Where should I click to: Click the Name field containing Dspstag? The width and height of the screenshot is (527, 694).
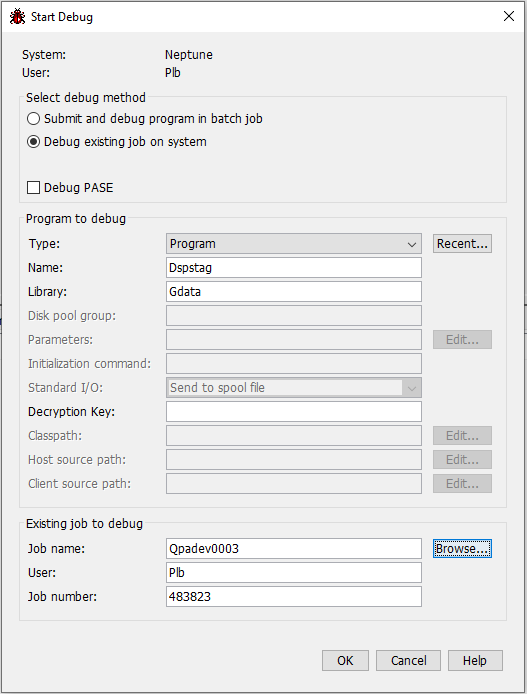(x=294, y=268)
